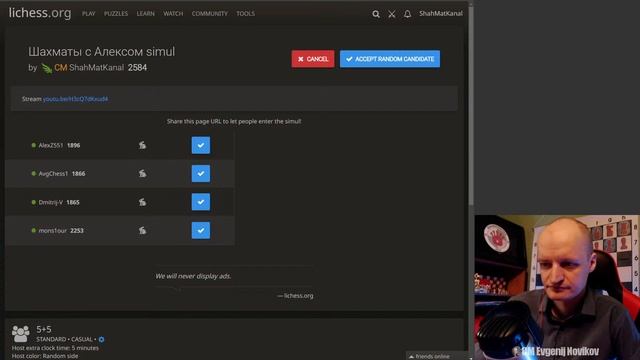The image size is (640, 360).
Task: Open AvgChess1 player profile
Action: (53, 173)
